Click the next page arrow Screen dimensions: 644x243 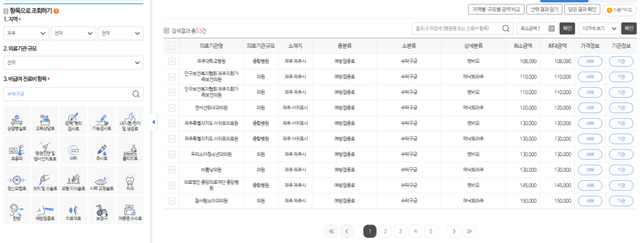point(454,232)
